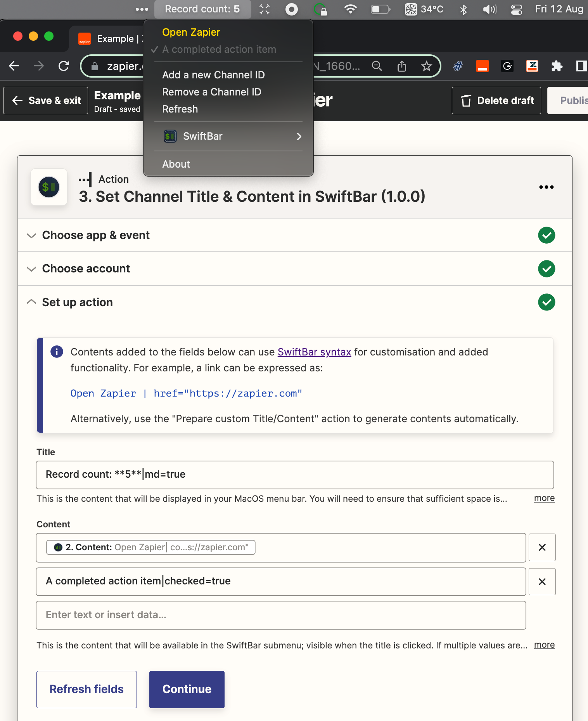Toggle the browser side panel icon
The image size is (588, 721).
(581, 66)
